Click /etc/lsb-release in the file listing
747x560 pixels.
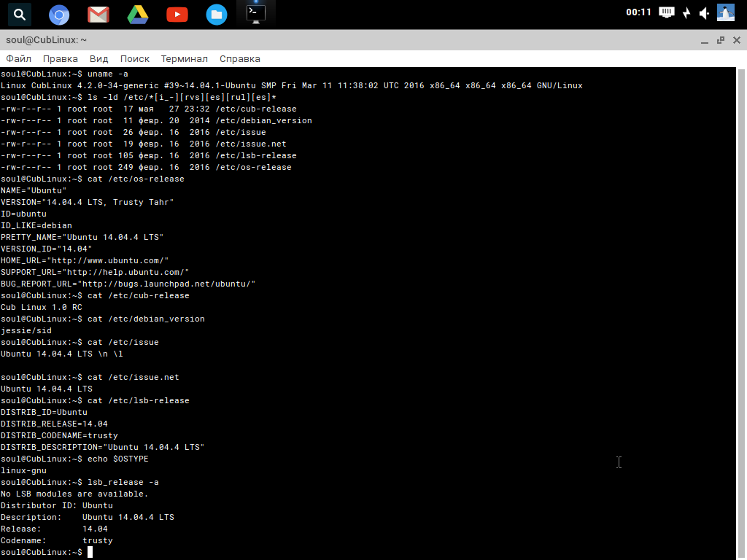256,155
